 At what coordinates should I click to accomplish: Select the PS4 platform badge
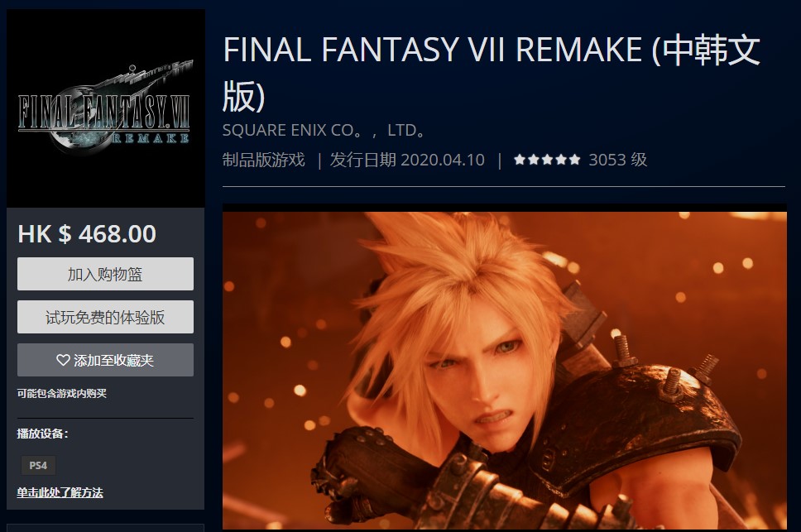pos(38,465)
